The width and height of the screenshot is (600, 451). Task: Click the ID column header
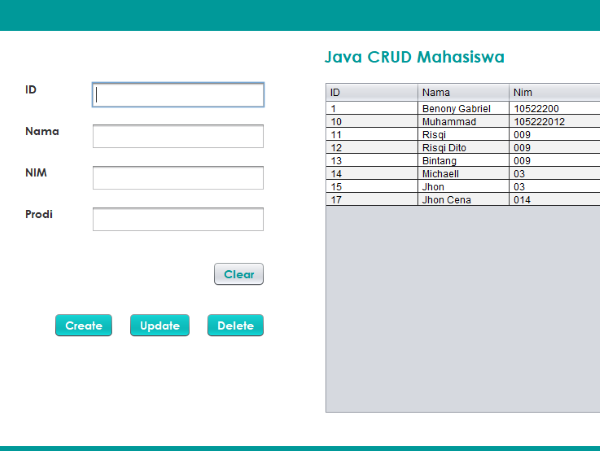371,92
